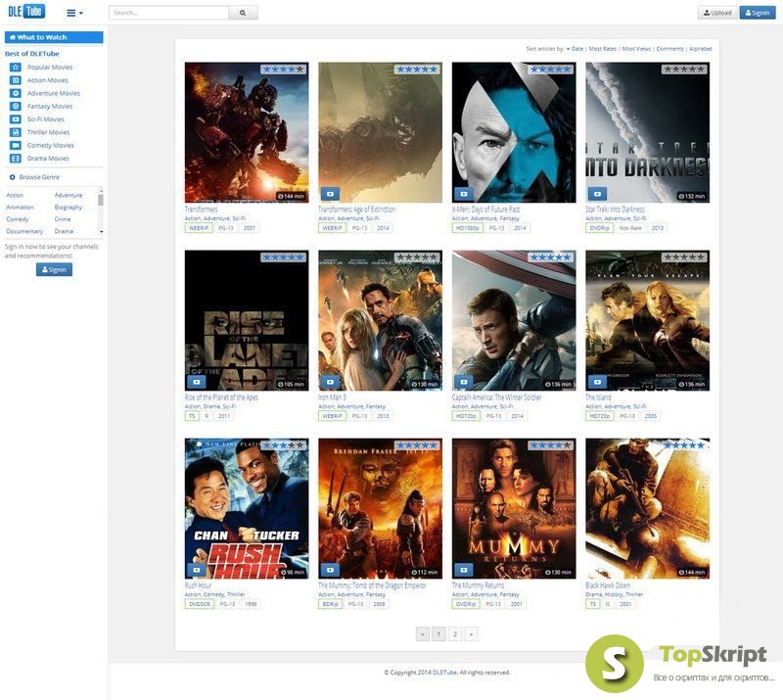Open the X-Men: Days of Future Past title
Viewport: 783px width, 700px height.
point(485,210)
